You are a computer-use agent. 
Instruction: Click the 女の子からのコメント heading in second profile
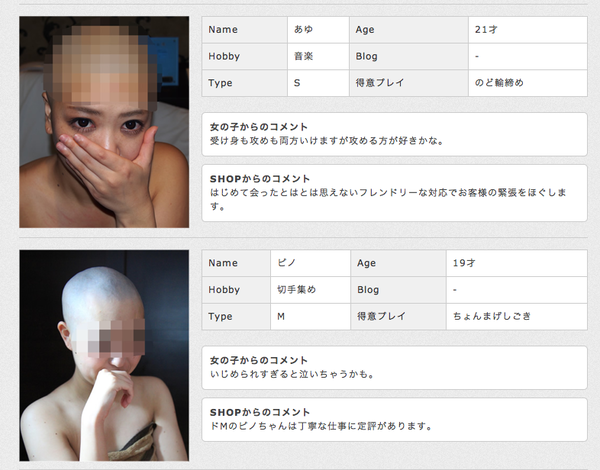coord(258,360)
